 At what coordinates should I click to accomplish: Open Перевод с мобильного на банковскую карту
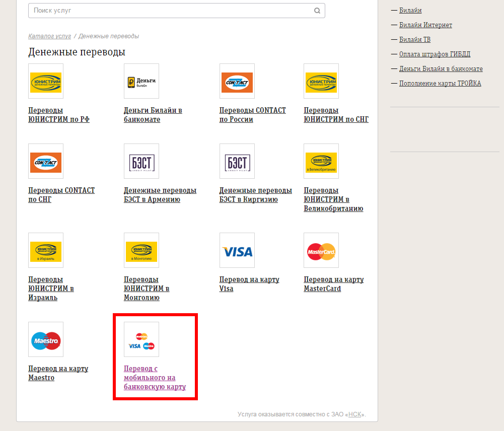(x=155, y=377)
